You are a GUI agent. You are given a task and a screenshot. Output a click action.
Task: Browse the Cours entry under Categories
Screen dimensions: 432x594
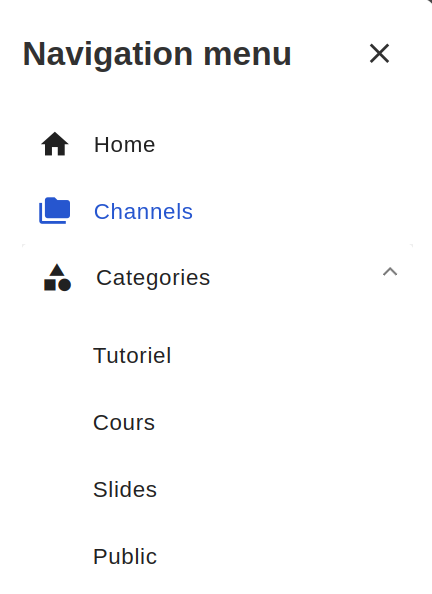pos(124,422)
